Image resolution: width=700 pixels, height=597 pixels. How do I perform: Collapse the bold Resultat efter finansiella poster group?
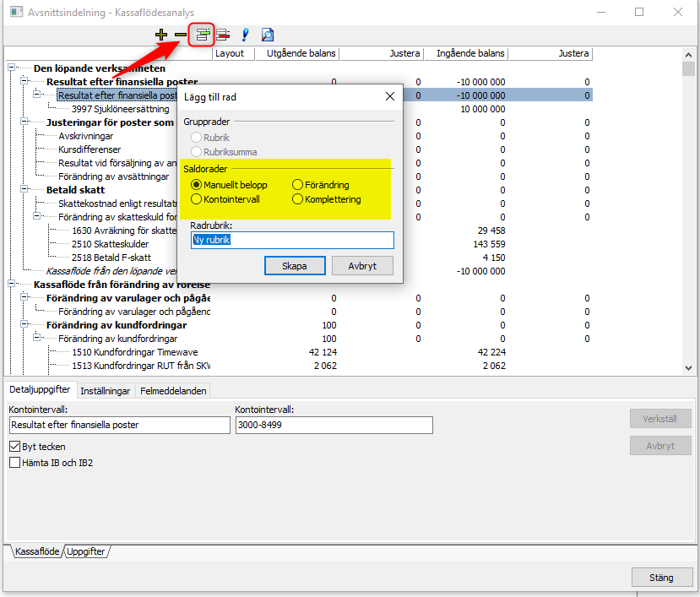pyautogui.click(x=24, y=81)
